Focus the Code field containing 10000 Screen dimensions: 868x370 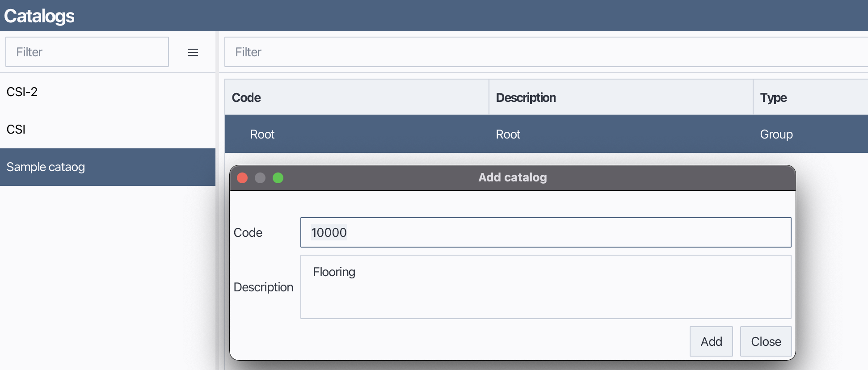tap(546, 232)
